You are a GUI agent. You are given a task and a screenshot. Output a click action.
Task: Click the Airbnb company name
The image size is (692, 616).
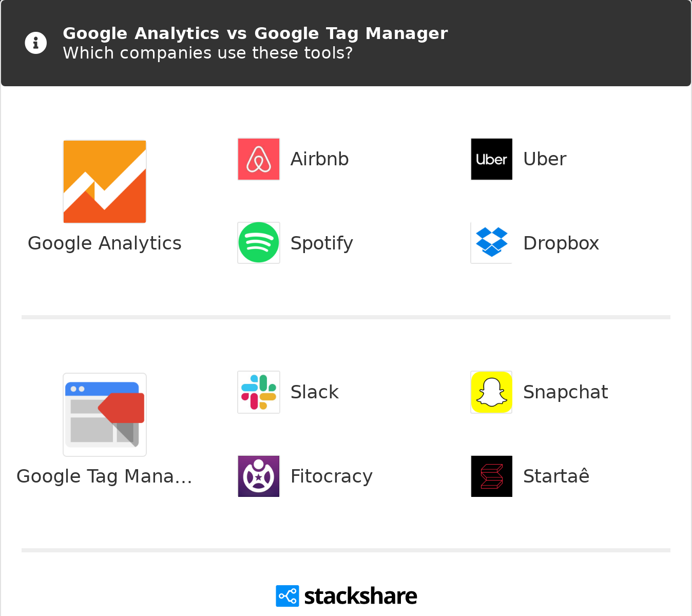(319, 159)
